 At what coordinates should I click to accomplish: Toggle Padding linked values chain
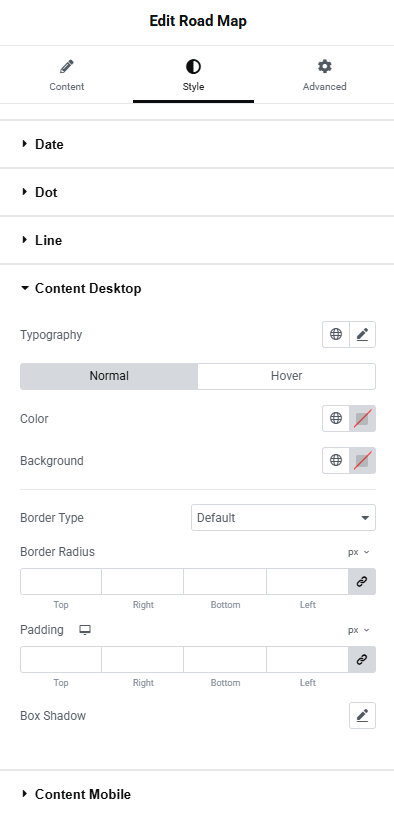tap(362, 660)
